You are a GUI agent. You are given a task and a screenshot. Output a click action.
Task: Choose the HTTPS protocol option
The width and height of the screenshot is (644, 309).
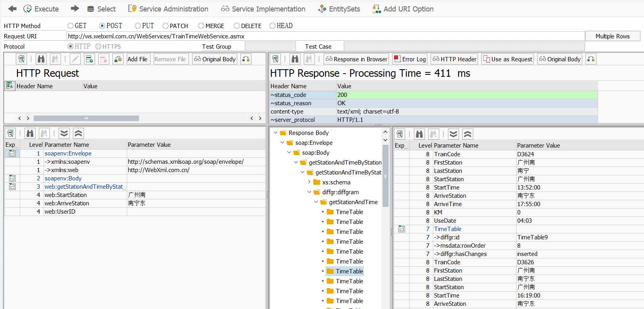tap(98, 46)
